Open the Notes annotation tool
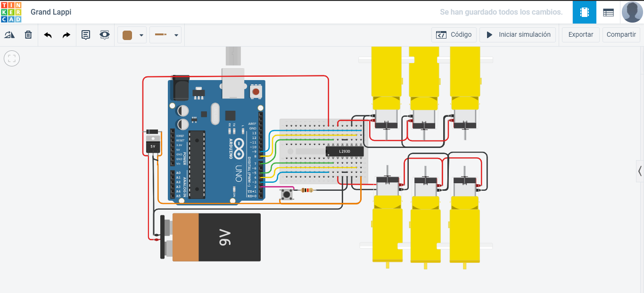 click(85, 35)
